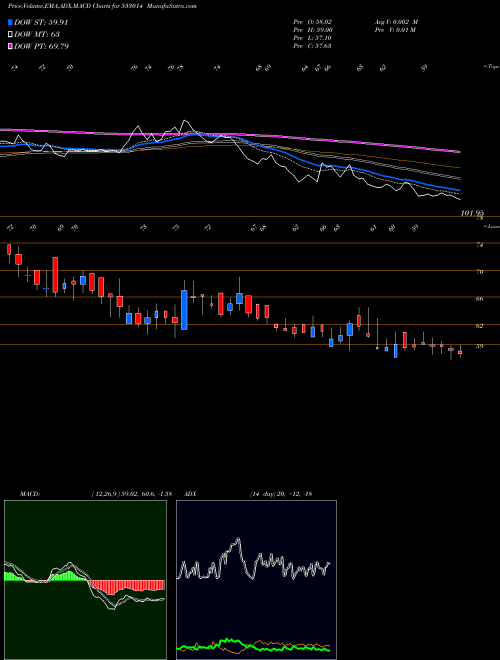Click the blue DOW ST legend swatch
Screen dimensions: 500x660
click(x=10, y=22)
